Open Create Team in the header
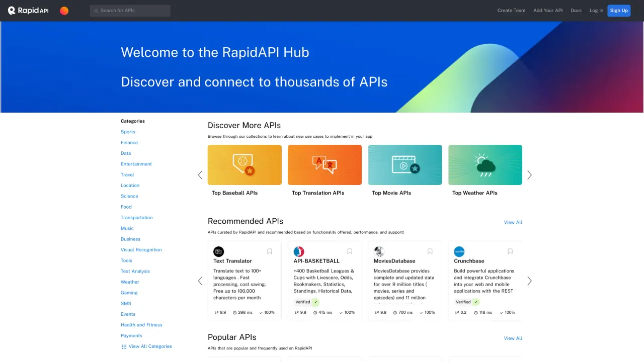This screenshot has height=362, width=644. [511, 11]
